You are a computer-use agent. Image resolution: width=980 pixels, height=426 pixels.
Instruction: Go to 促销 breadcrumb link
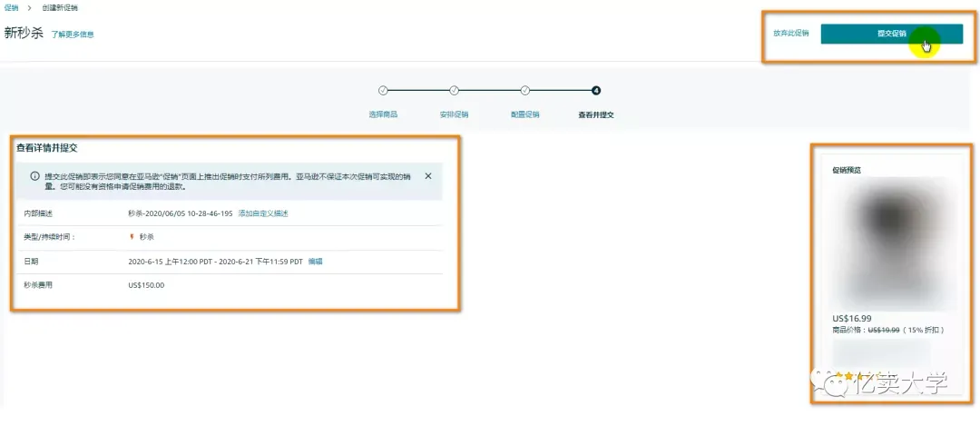11,7
